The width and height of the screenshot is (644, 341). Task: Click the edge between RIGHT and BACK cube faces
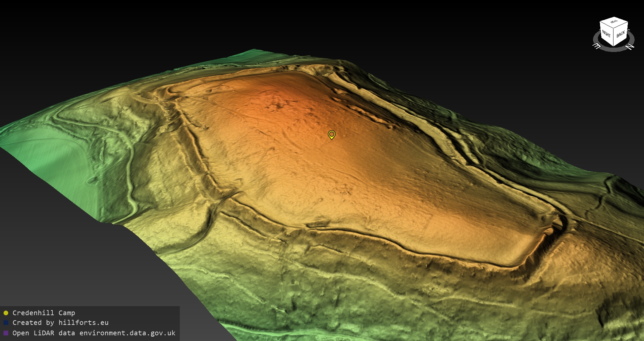[x=613, y=37]
